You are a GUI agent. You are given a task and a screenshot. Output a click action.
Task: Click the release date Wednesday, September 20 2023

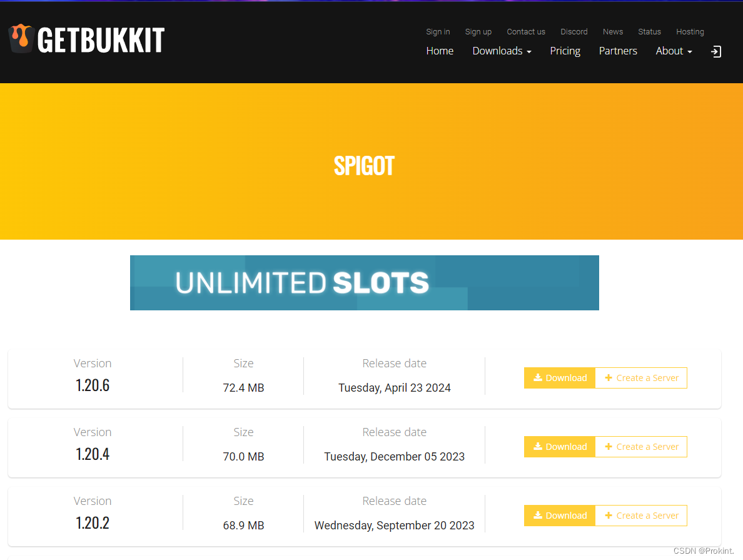[x=394, y=526]
